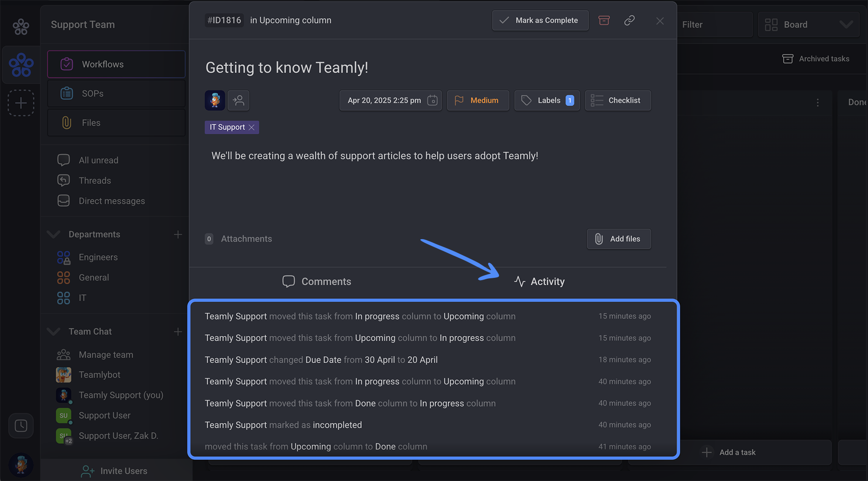Click the Support Team workspace title
The image size is (868, 481).
(x=83, y=25)
